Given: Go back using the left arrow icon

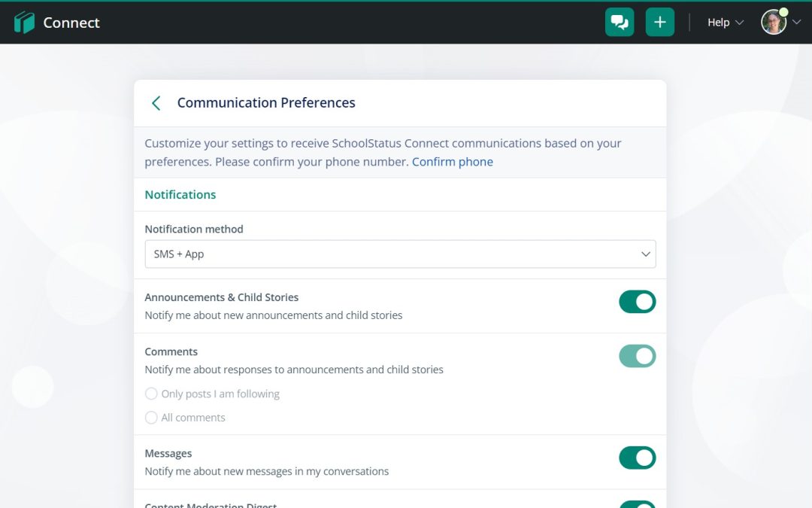Looking at the screenshot, I should (x=156, y=103).
